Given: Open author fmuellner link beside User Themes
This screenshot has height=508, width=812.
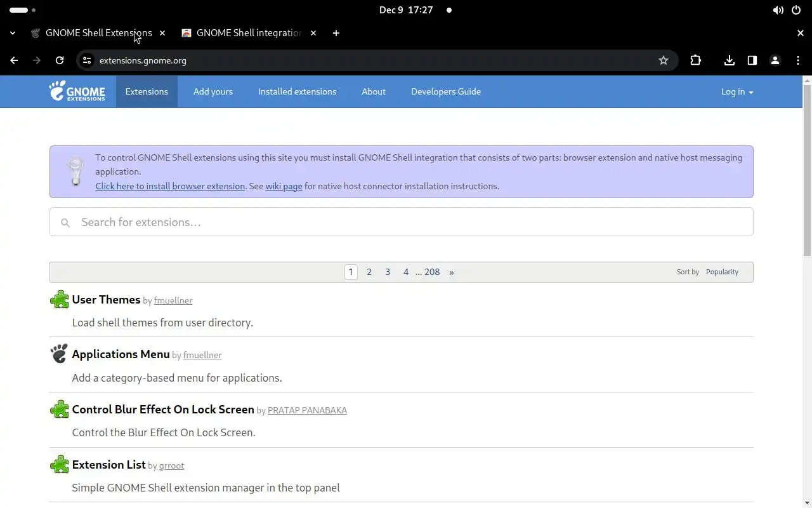Looking at the screenshot, I should (x=173, y=300).
